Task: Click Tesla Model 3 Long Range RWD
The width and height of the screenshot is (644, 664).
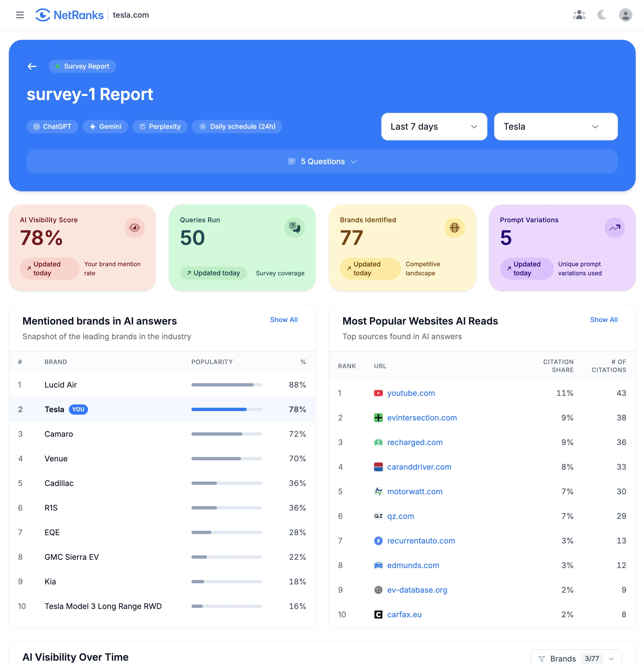Action: click(x=103, y=606)
